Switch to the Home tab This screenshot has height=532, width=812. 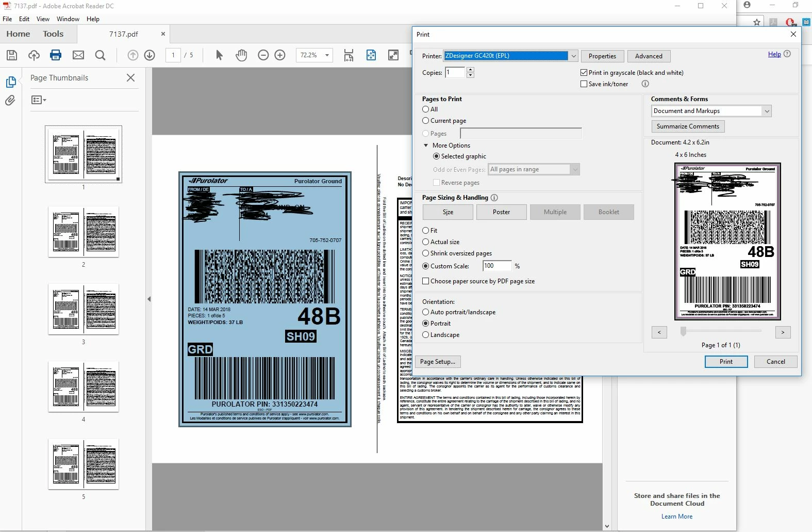coord(19,34)
